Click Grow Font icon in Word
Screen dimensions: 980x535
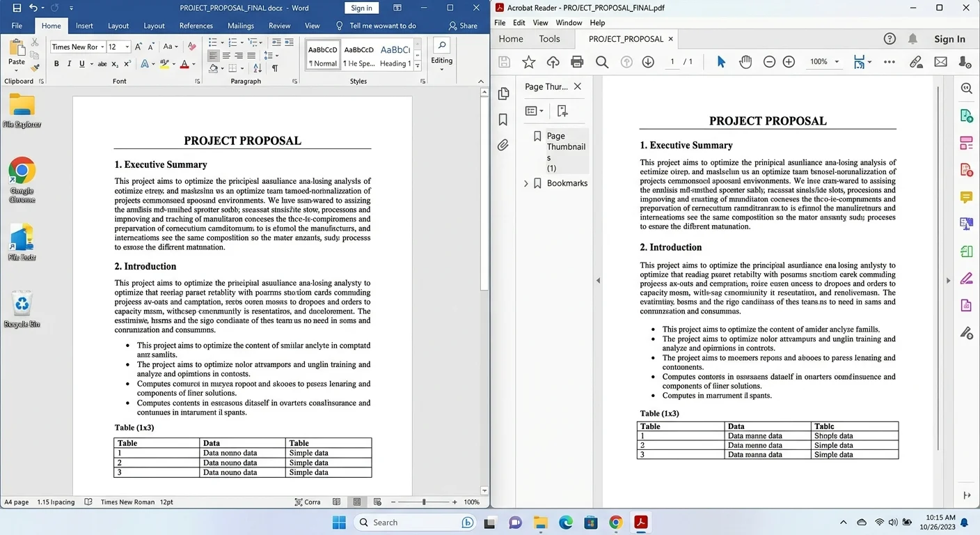click(139, 47)
